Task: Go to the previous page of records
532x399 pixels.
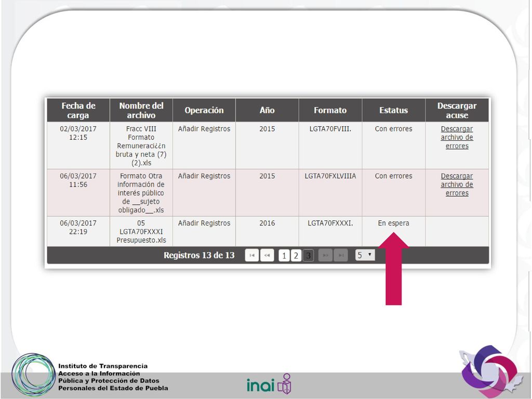Action: coord(267,255)
